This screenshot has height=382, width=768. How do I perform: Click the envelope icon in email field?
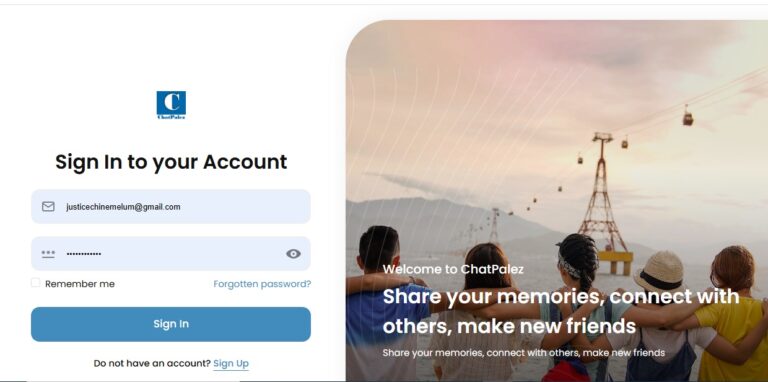tap(48, 207)
